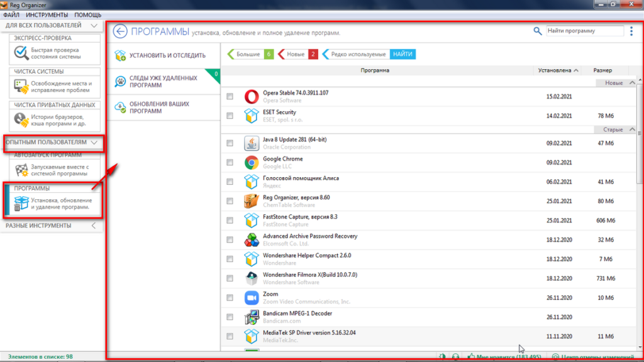Screen dimensions: 644x362
Task: Click the Google Chrome program icon
Action: tap(252, 163)
